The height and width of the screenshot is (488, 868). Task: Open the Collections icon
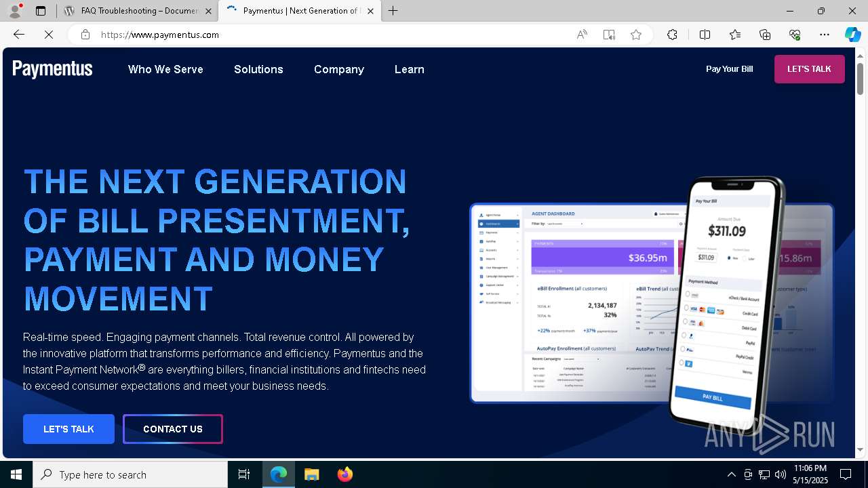pyautogui.click(x=765, y=35)
